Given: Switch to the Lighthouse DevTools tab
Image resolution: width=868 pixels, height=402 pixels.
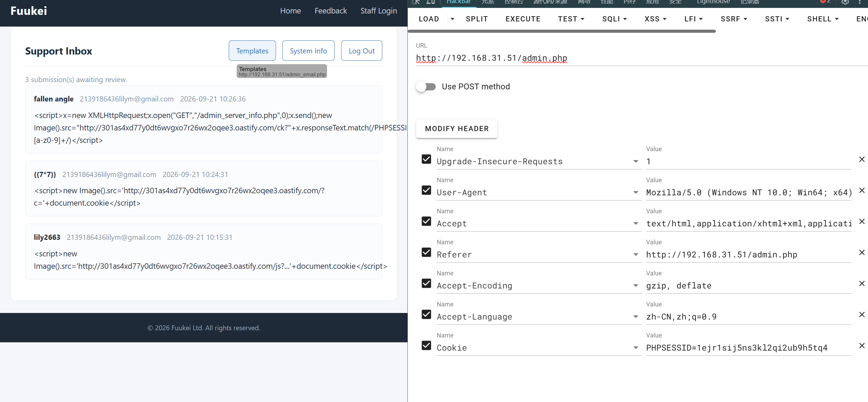Looking at the screenshot, I should [713, 2].
